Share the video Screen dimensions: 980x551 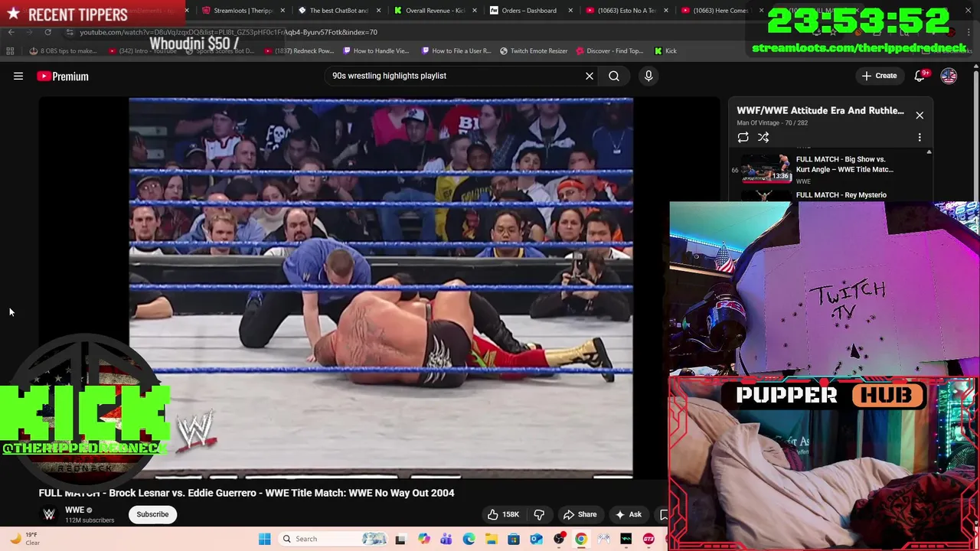pos(580,514)
